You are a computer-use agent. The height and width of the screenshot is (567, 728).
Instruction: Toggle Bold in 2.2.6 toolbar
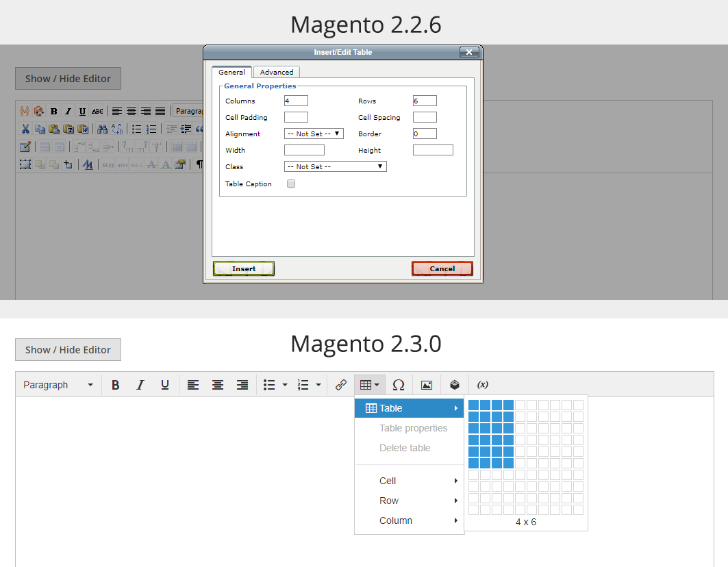coord(54,111)
